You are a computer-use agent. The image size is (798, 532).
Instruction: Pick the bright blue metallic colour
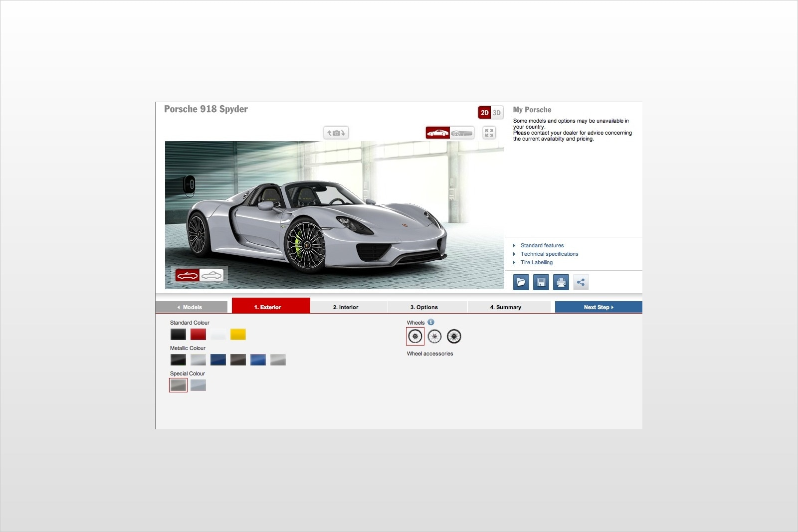tap(258, 360)
